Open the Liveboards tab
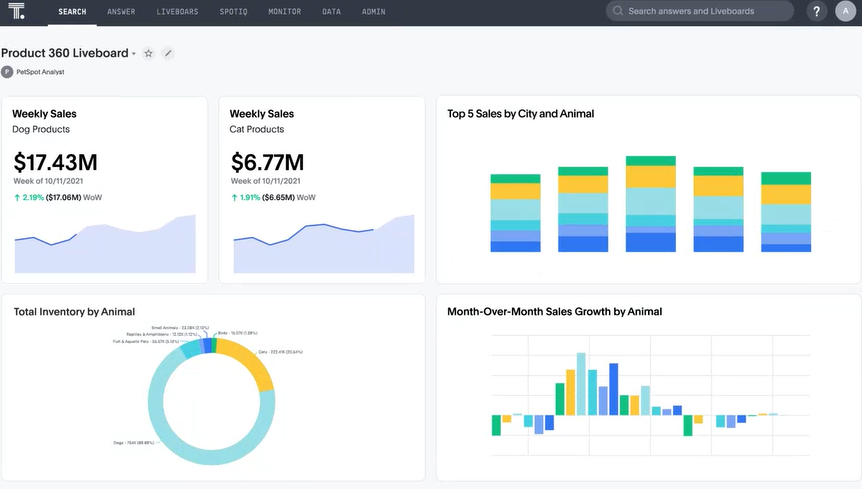Screen dimensions: 862x489 pos(177,12)
